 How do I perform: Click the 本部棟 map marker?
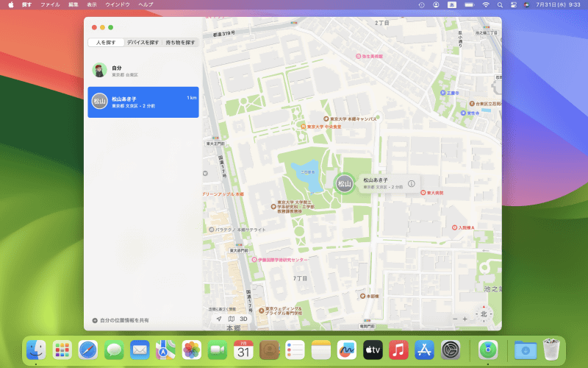point(362,296)
